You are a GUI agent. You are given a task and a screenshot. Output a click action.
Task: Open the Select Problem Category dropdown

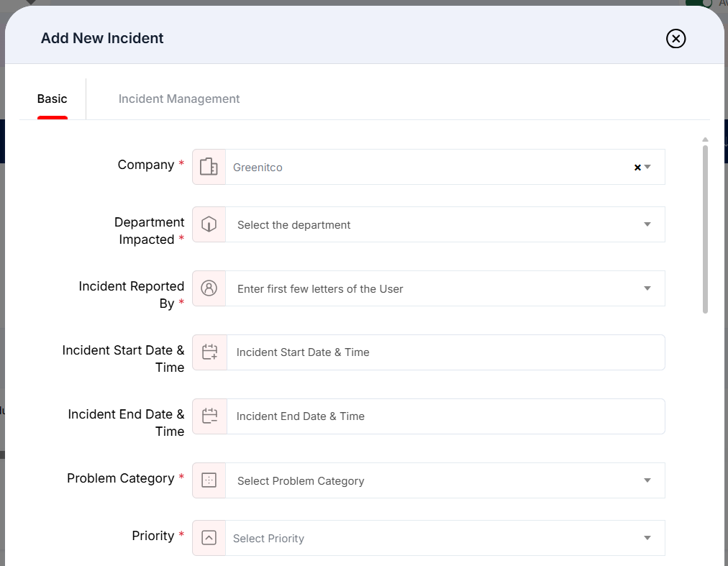coord(445,480)
